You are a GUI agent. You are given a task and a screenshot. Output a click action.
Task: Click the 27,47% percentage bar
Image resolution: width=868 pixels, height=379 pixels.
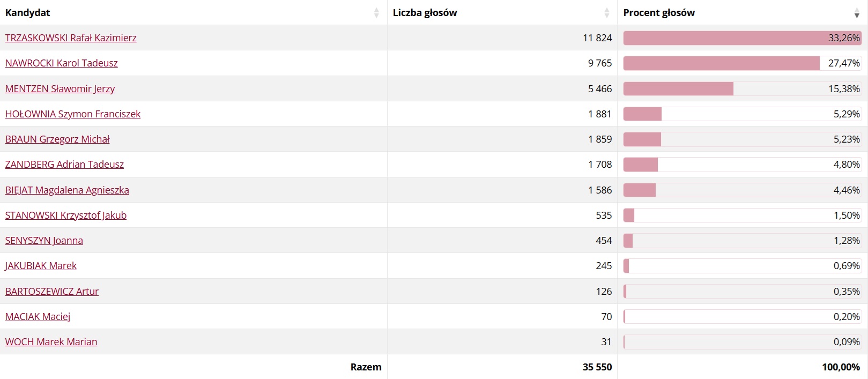pos(743,63)
